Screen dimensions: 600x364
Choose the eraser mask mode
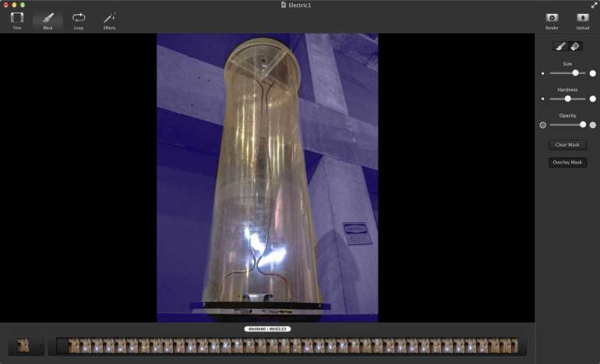coord(575,46)
